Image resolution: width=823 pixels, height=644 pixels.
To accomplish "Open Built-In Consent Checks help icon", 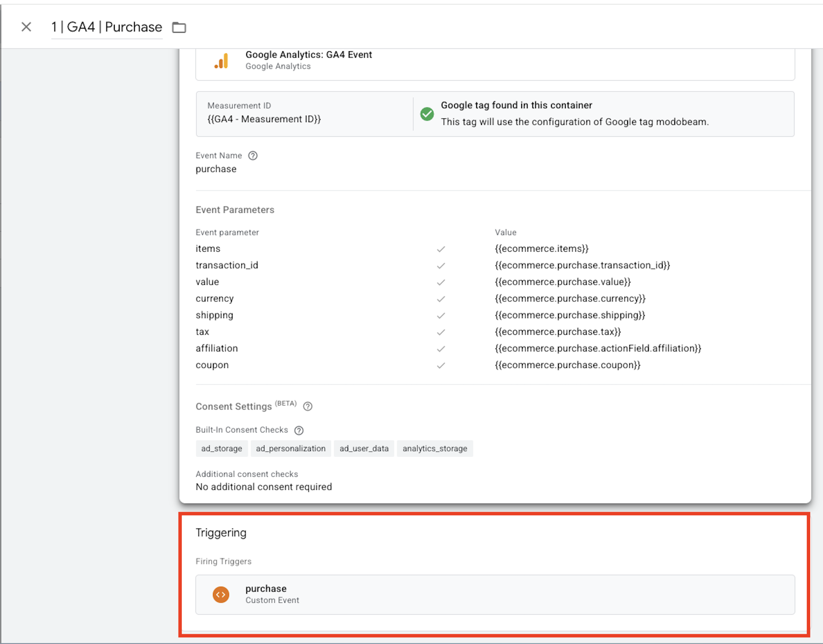I will click(299, 430).
